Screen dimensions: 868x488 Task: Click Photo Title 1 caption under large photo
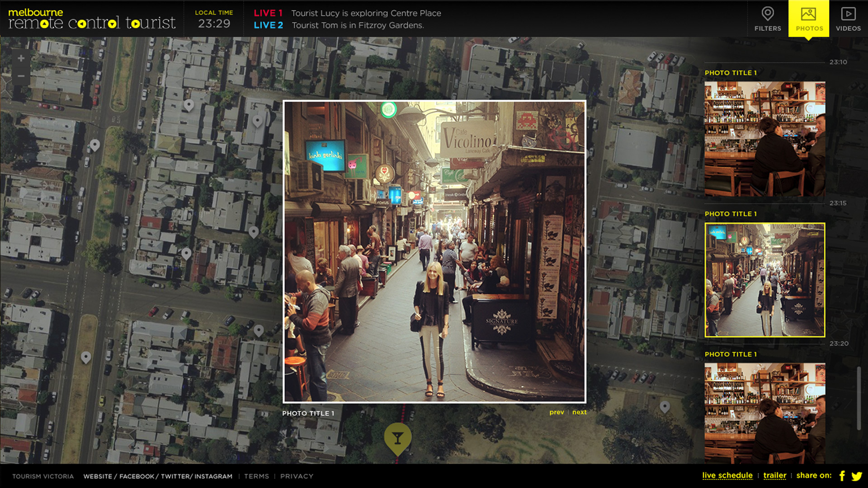point(308,413)
